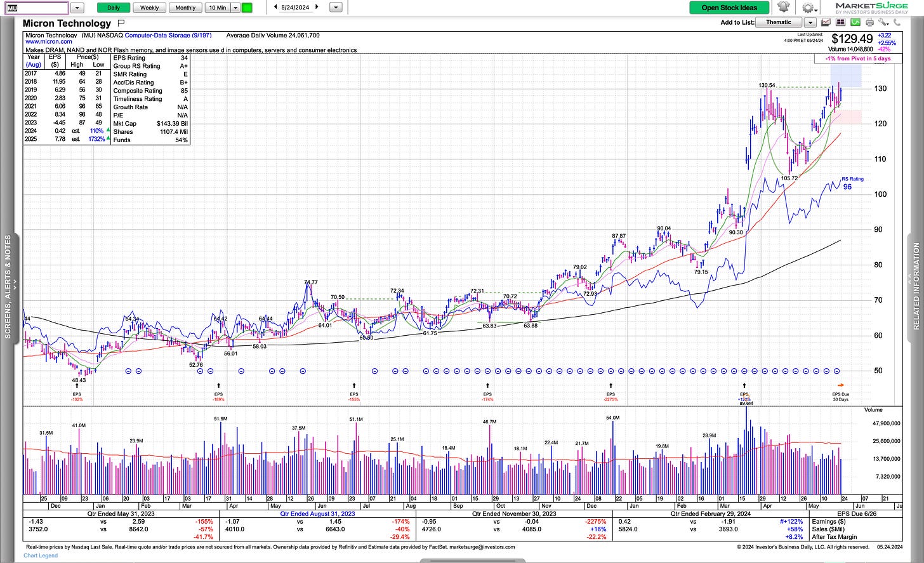The width and height of the screenshot is (924, 563).
Task: Go to previous date with left arrow
Action: 275,8
